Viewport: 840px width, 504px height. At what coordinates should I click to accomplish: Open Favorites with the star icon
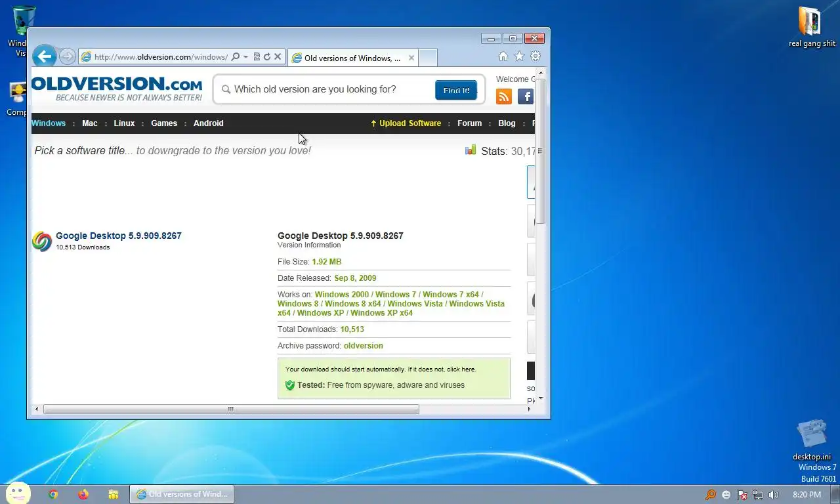(x=519, y=56)
